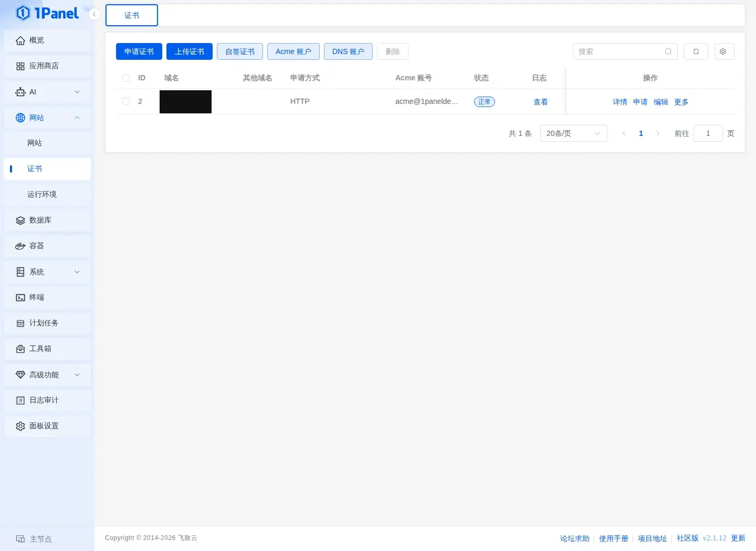This screenshot has height=551, width=756.
Task: Click the 申请证书 button
Action: (x=139, y=51)
